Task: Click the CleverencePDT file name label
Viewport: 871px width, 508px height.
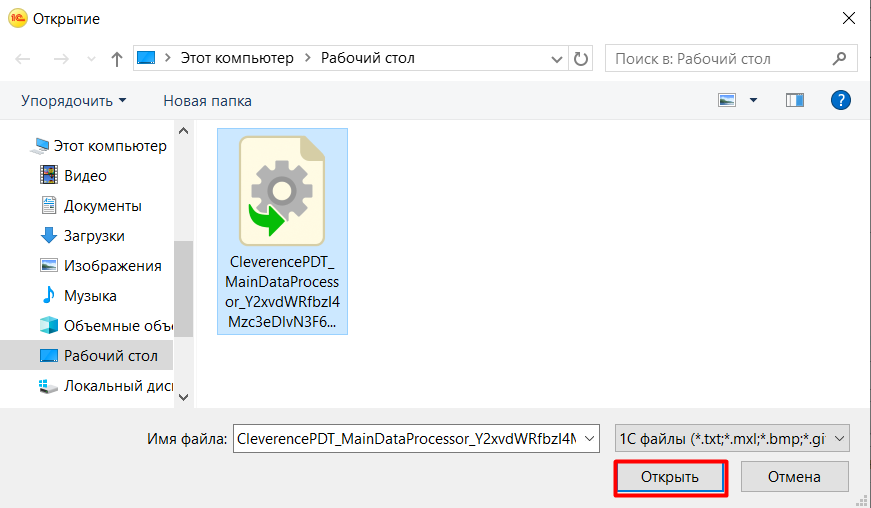Action: coord(282,291)
